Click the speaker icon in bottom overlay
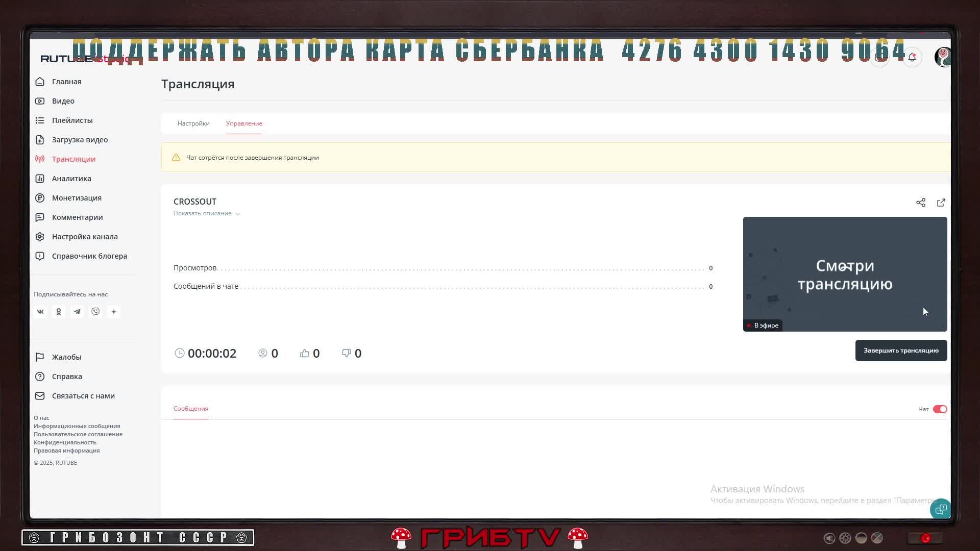The height and width of the screenshot is (551, 980). click(x=829, y=538)
